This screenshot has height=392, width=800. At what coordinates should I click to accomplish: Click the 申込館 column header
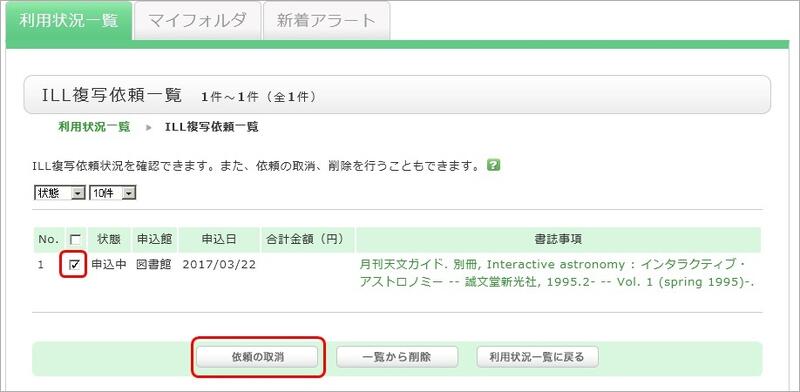pos(154,239)
